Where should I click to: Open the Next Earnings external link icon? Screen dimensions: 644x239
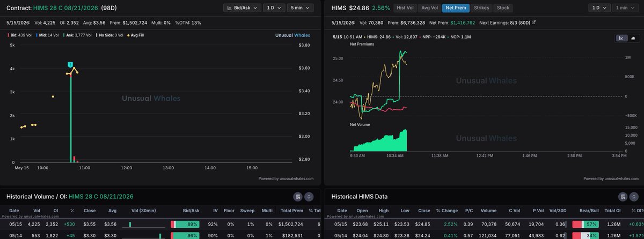[x=533, y=23]
